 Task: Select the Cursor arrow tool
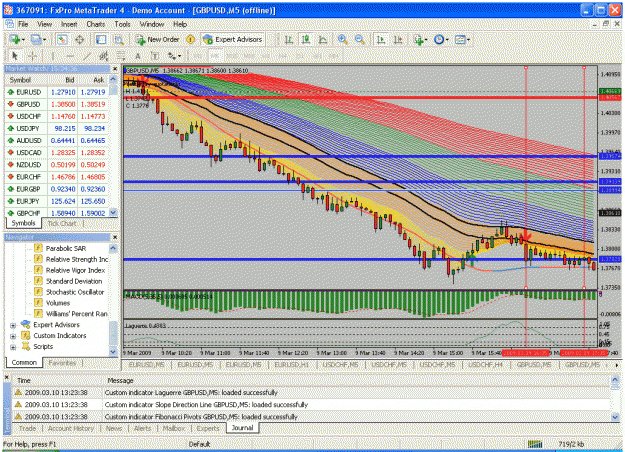15,56
